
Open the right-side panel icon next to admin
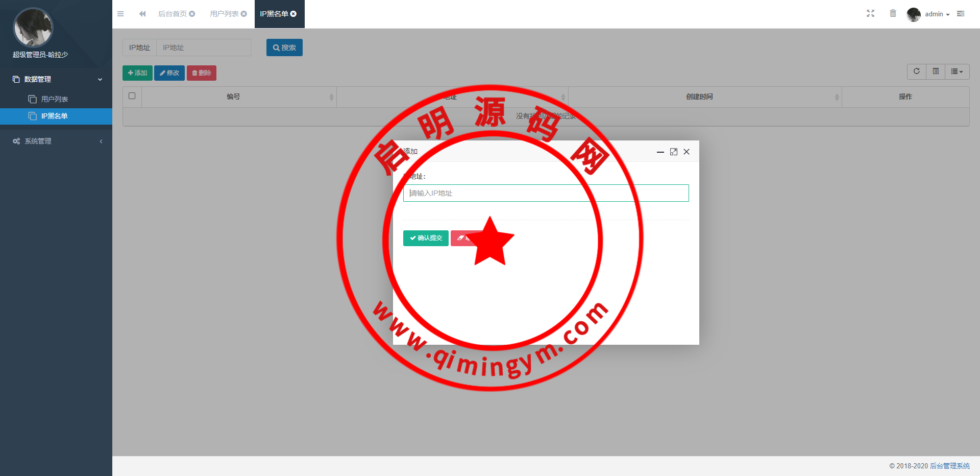(x=961, y=14)
